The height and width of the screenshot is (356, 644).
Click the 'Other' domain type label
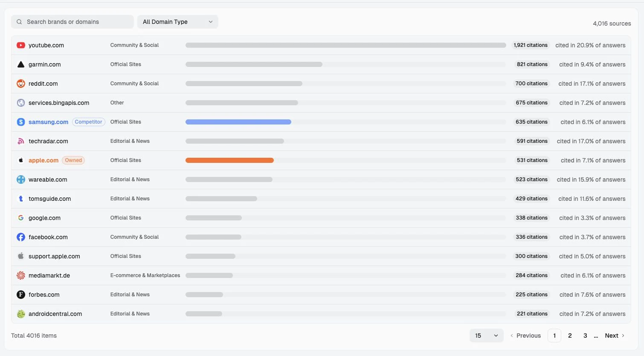point(117,103)
